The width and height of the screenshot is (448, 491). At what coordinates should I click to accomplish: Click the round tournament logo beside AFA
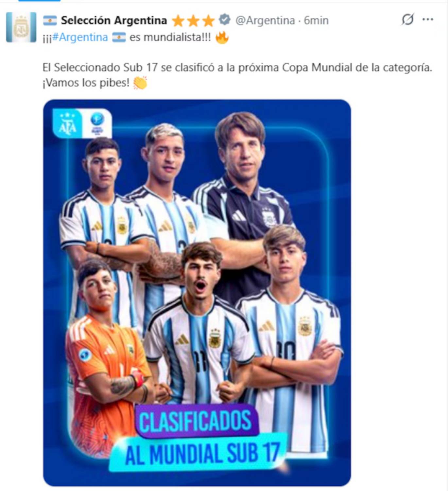click(x=97, y=123)
